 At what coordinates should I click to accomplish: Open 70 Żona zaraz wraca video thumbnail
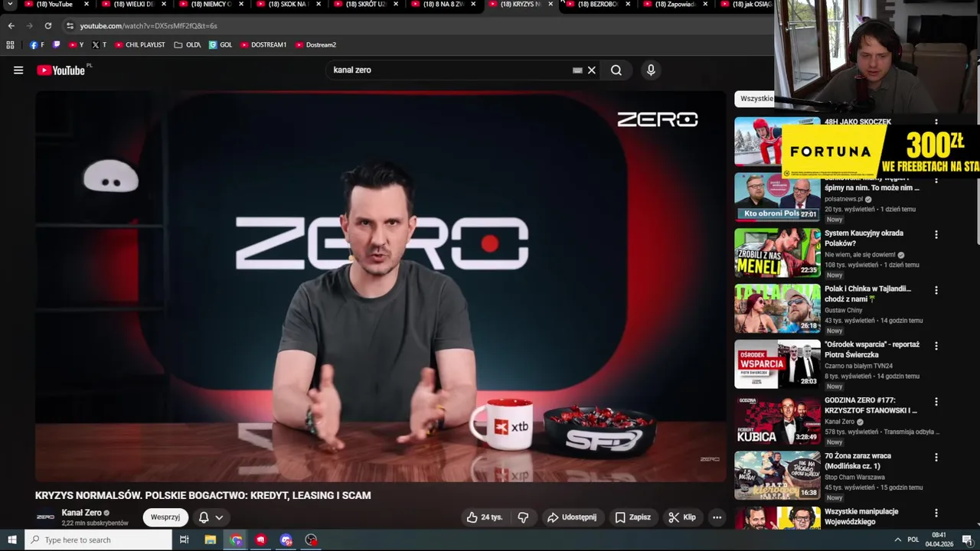pyautogui.click(x=777, y=475)
